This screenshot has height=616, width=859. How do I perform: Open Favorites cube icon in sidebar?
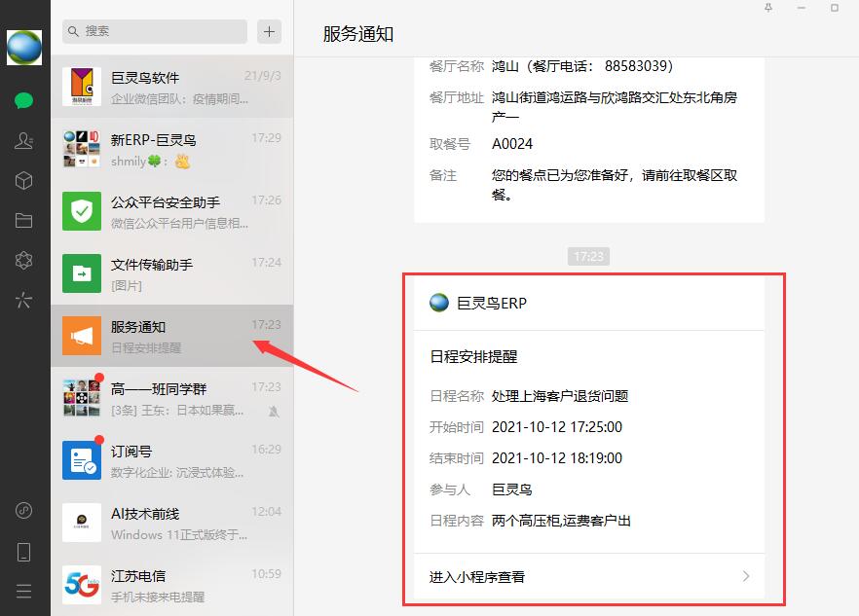(24, 181)
